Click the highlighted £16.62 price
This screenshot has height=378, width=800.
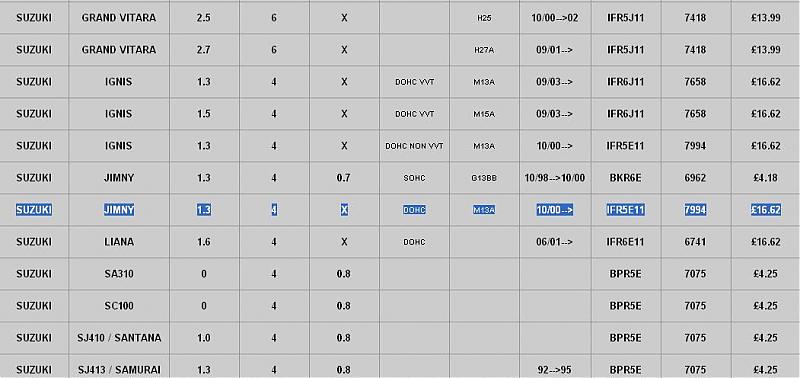(766, 210)
